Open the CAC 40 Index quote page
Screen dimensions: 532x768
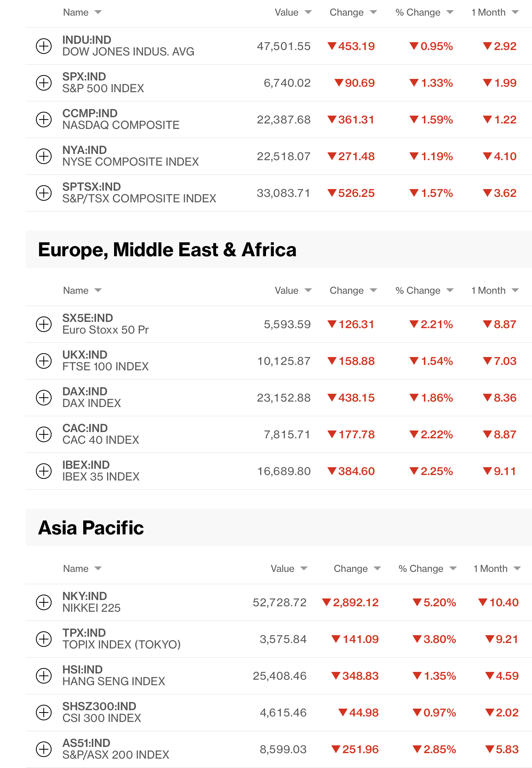click(x=101, y=434)
